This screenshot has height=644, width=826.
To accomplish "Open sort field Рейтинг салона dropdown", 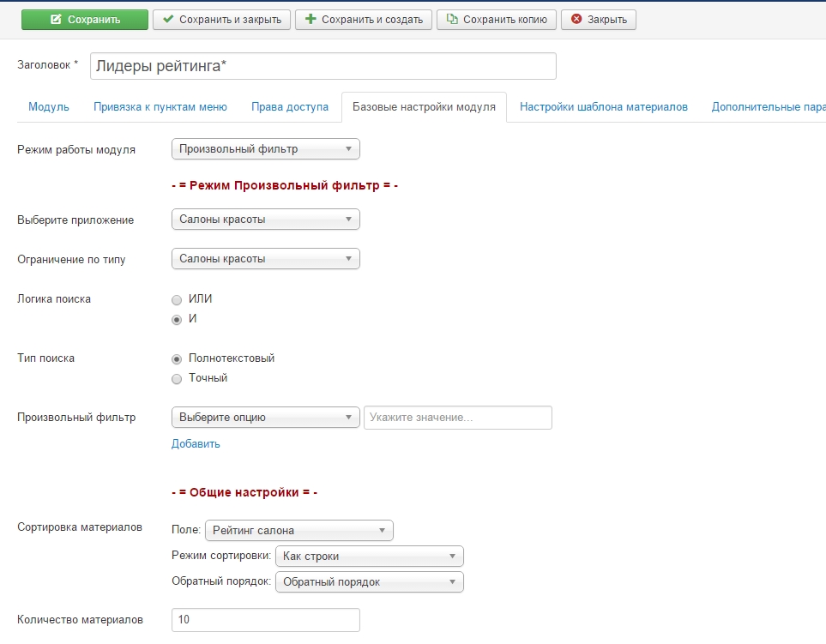I will point(298,531).
